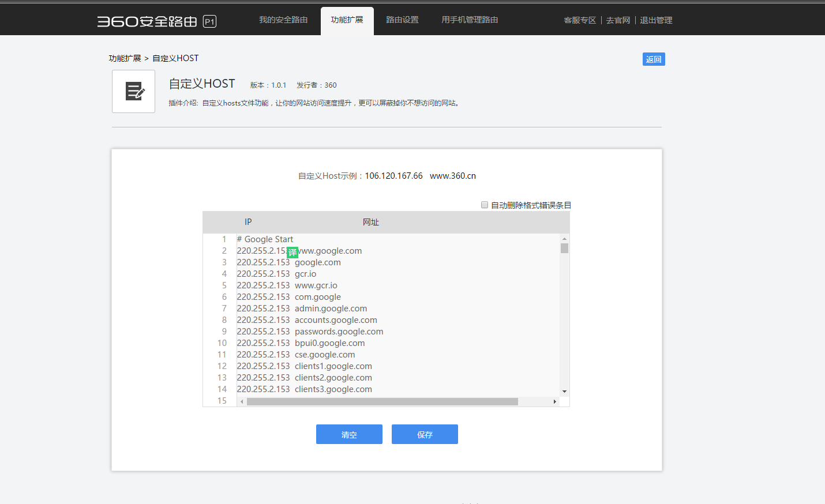This screenshot has width=825, height=504.
Task: Enable 自动删除格式错误条目 checkbox
Action: [x=485, y=205]
